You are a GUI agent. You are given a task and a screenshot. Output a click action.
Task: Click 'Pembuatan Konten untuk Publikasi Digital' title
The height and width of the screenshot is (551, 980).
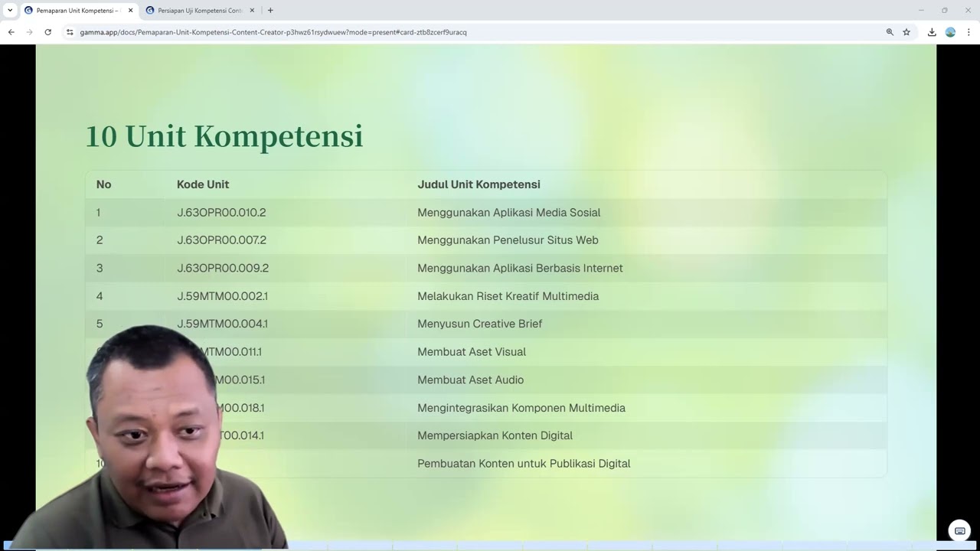pyautogui.click(x=524, y=464)
